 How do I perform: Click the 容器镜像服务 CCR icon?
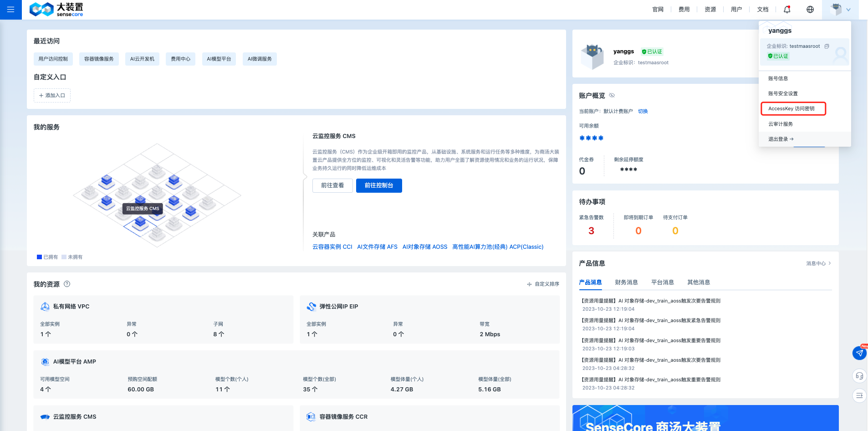(x=311, y=417)
